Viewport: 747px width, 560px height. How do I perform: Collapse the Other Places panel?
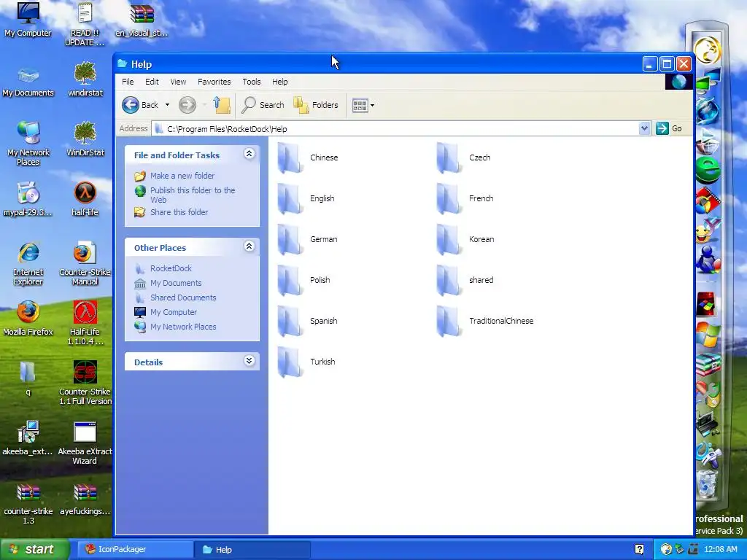coord(249,246)
